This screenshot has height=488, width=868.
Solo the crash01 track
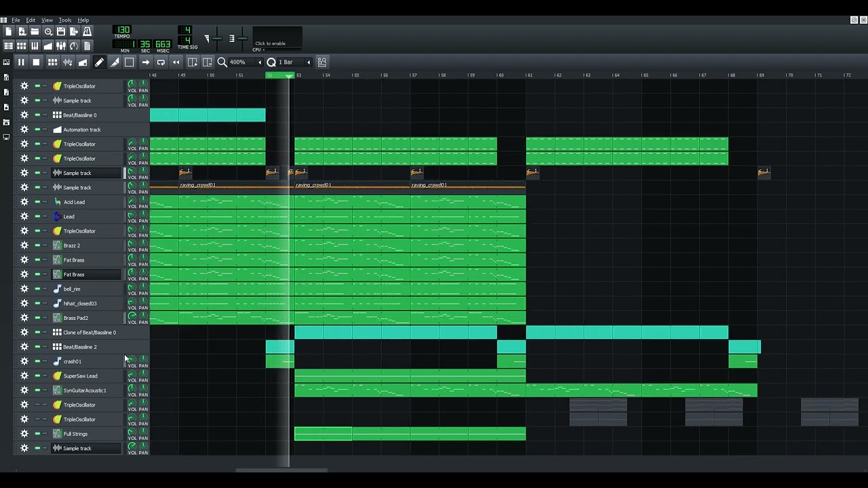click(x=45, y=361)
